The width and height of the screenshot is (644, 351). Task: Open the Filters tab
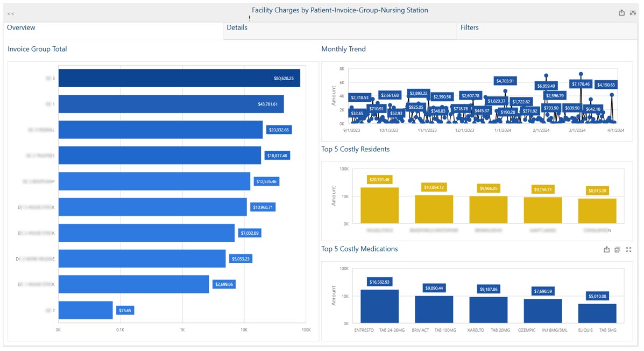pos(469,27)
